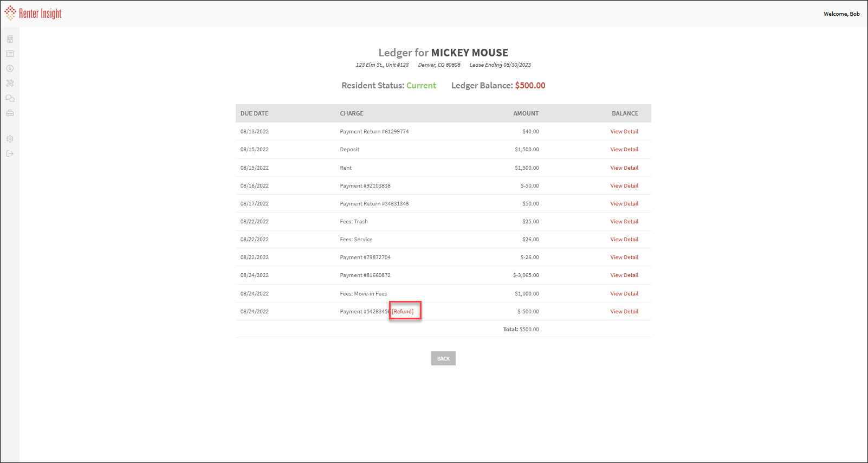
Task: Open the dollar payments sidebar icon
Action: coord(10,68)
